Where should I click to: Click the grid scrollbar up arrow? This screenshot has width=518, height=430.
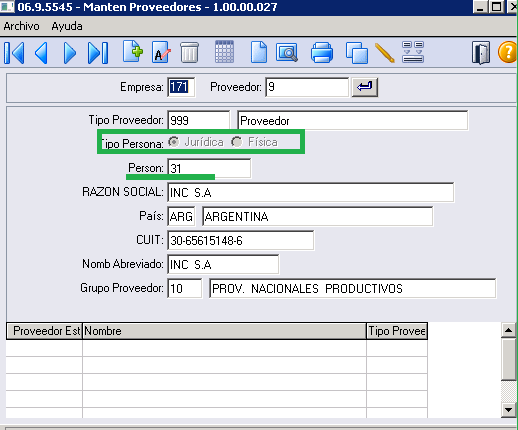[x=509, y=330]
